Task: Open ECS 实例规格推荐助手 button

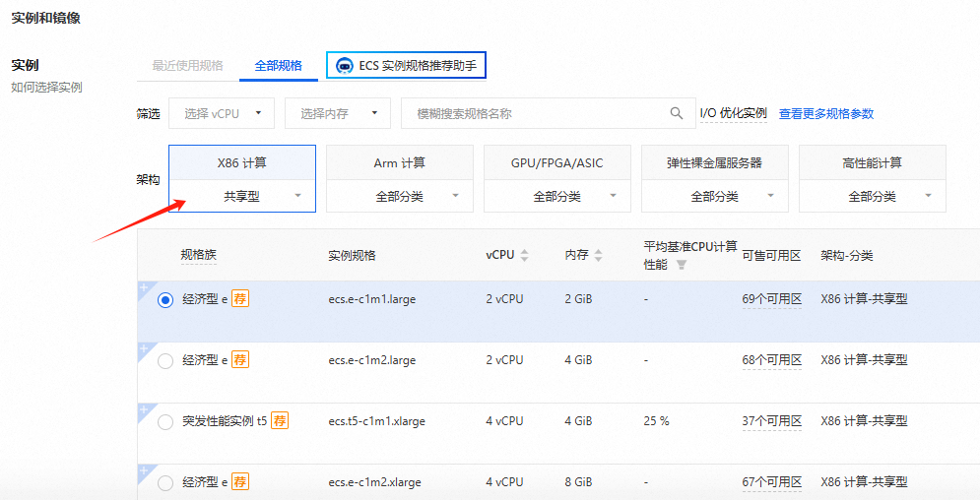Action: click(x=406, y=66)
